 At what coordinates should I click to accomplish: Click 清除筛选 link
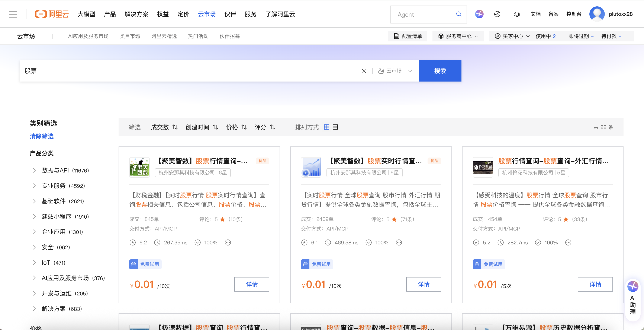42,136
